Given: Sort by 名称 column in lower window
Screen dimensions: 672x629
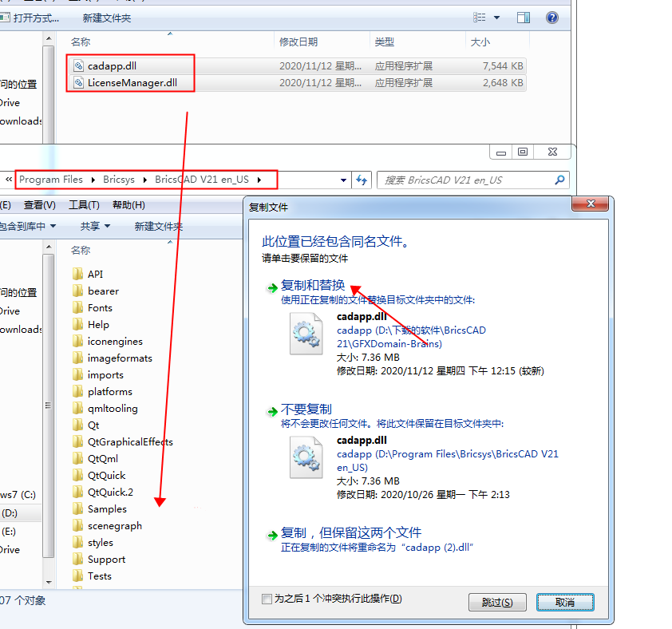Looking at the screenshot, I should coord(81,250).
